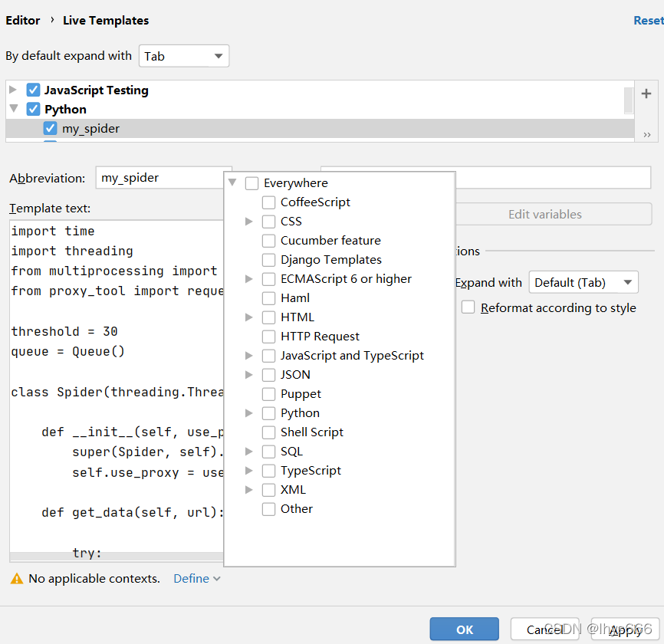
Task: Enable the HTTP Request context checkbox
Action: [x=268, y=337]
